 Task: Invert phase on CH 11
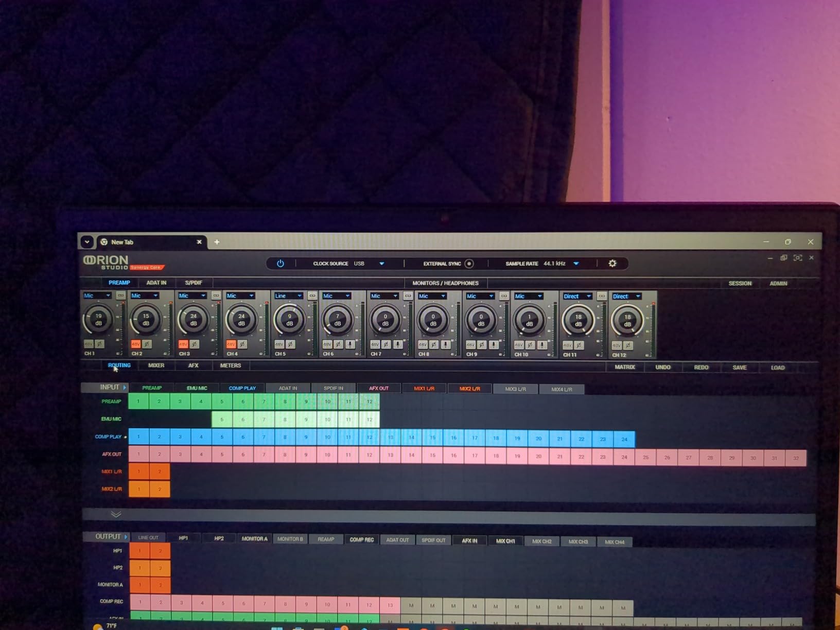tap(579, 345)
